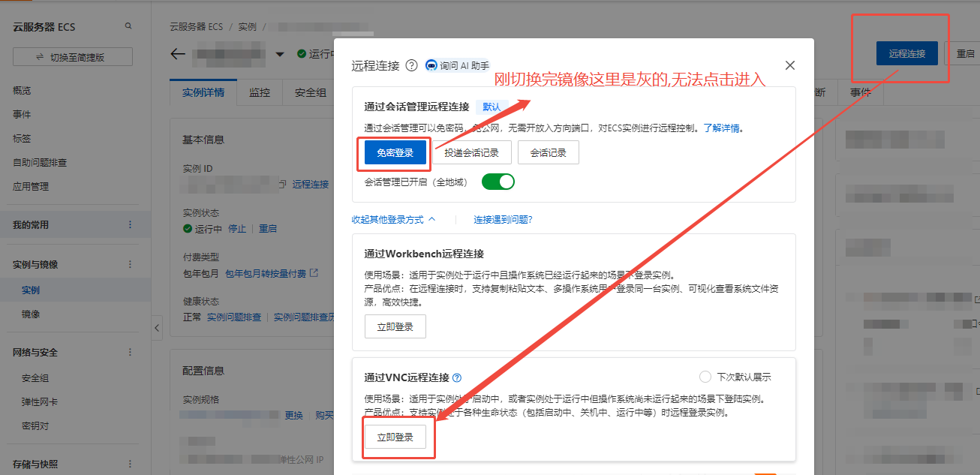Screen dimensions: 980x475
Task: Click the 默认 tag beside 通过会话管理远程连接
Action: coord(492,107)
